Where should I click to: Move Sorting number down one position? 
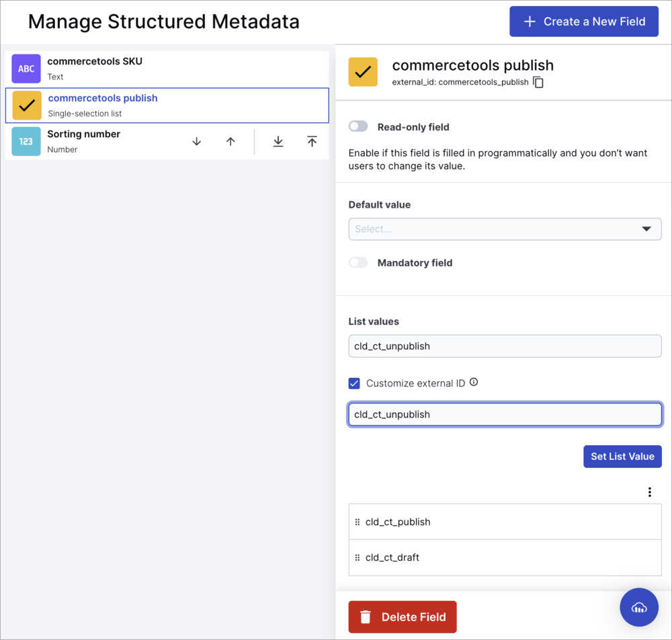tap(197, 141)
